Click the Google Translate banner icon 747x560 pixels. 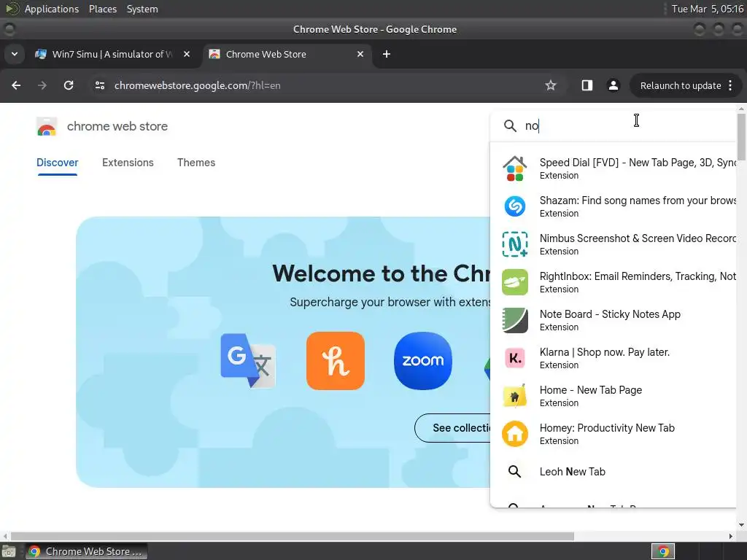click(x=248, y=360)
